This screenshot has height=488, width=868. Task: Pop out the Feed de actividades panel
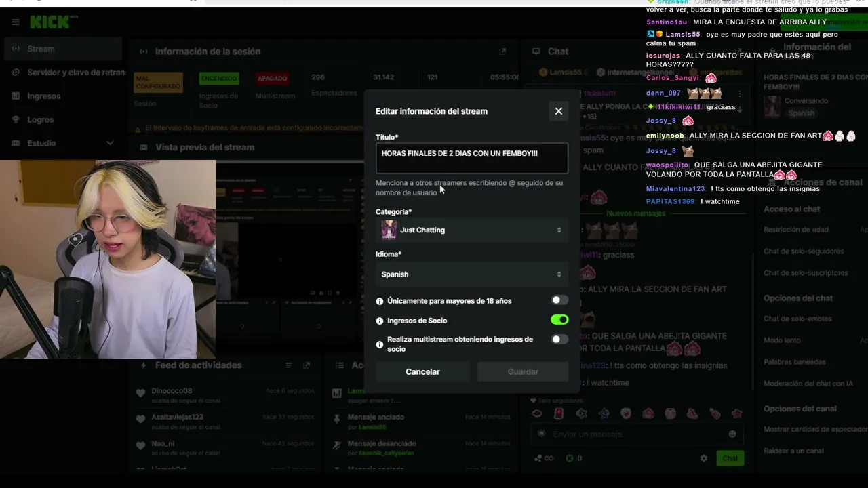(x=307, y=365)
